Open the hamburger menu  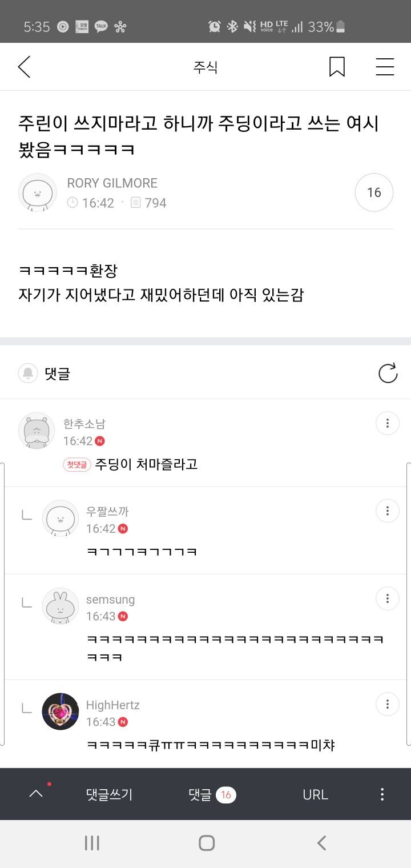385,67
